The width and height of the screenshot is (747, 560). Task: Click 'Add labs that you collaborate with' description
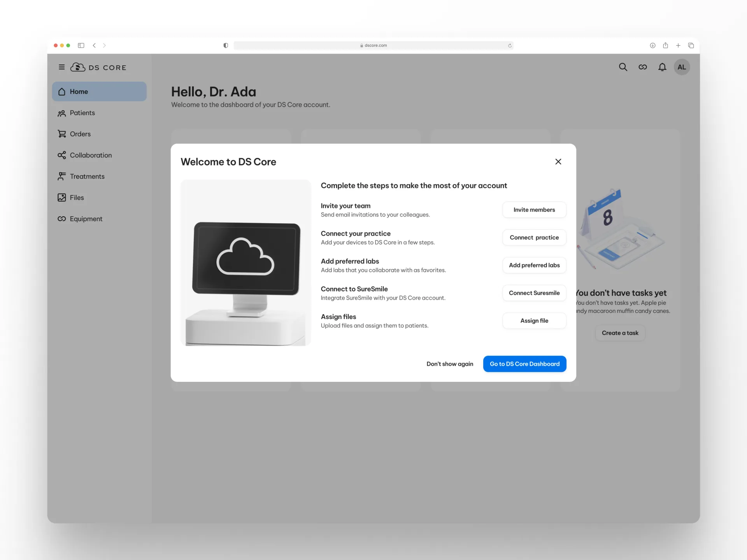pos(383,270)
